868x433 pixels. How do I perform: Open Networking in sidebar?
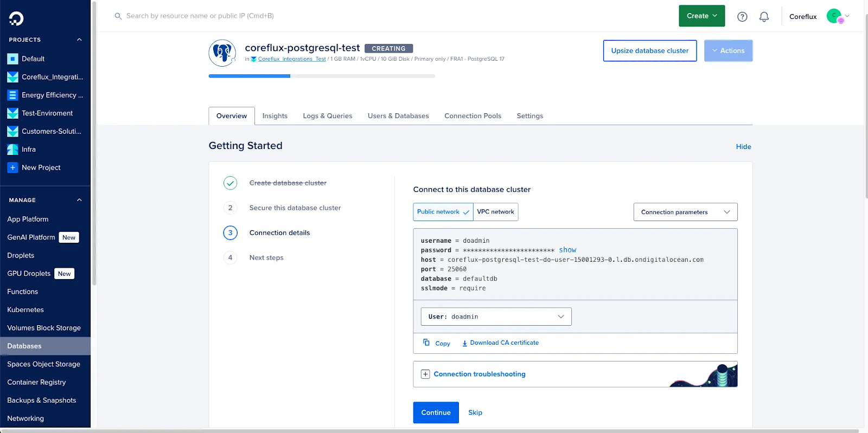25,419
